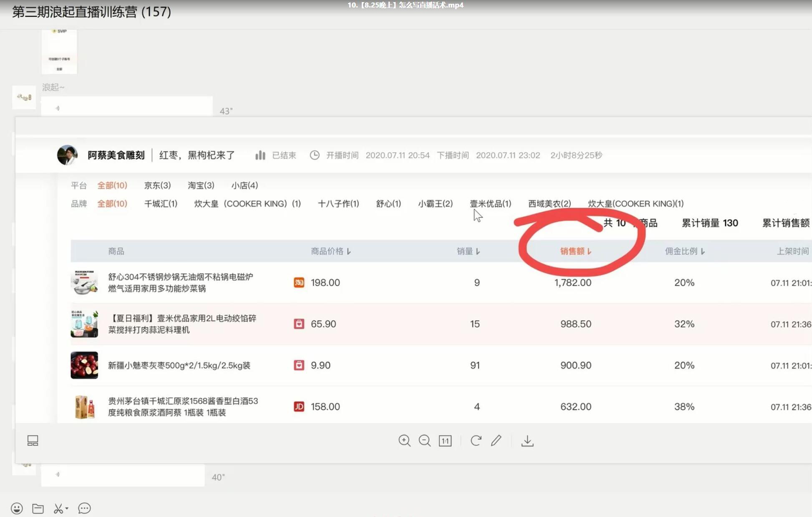Click sales count 91 cell

pyautogui.click(x=475, y=365)
